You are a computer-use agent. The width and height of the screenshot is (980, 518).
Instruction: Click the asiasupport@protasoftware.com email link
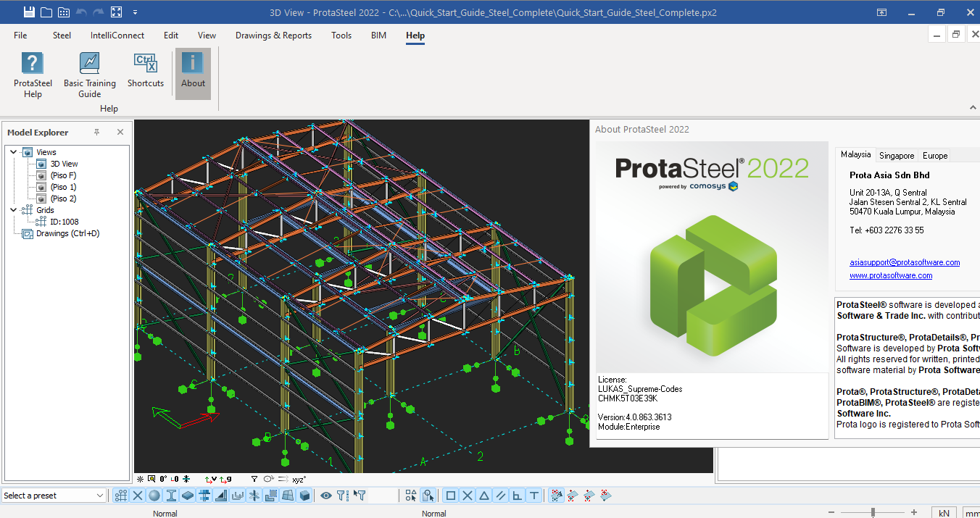pos(904,262)
